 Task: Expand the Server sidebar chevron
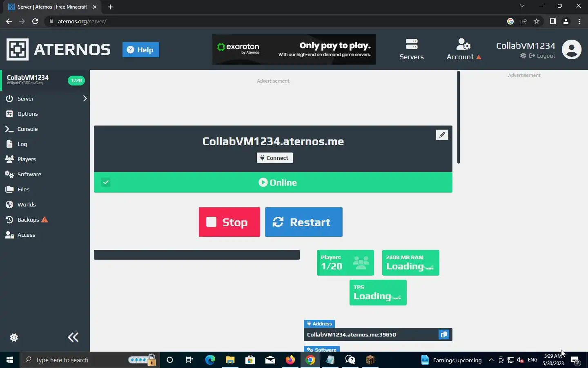click(x=85, y=98)
